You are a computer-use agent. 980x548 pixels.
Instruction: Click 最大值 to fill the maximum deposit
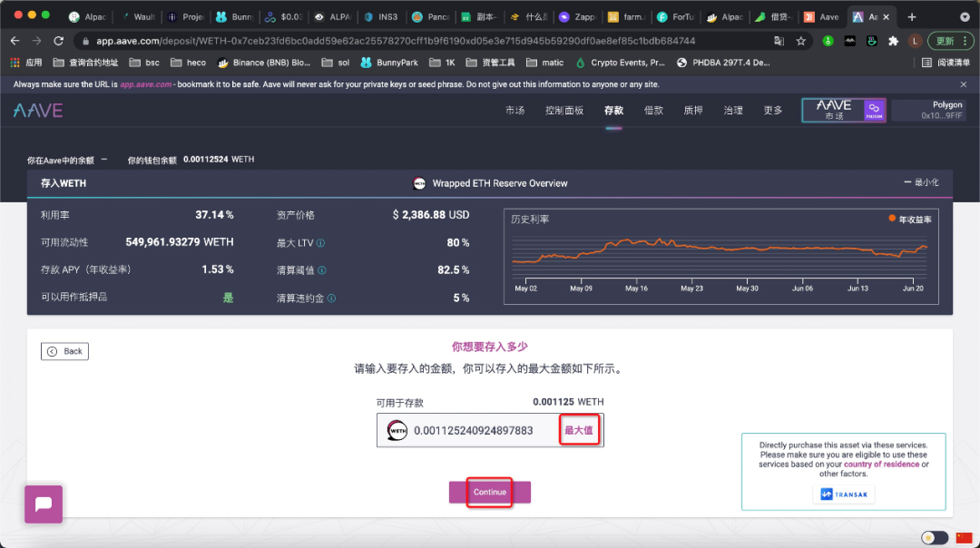[579, 430]
